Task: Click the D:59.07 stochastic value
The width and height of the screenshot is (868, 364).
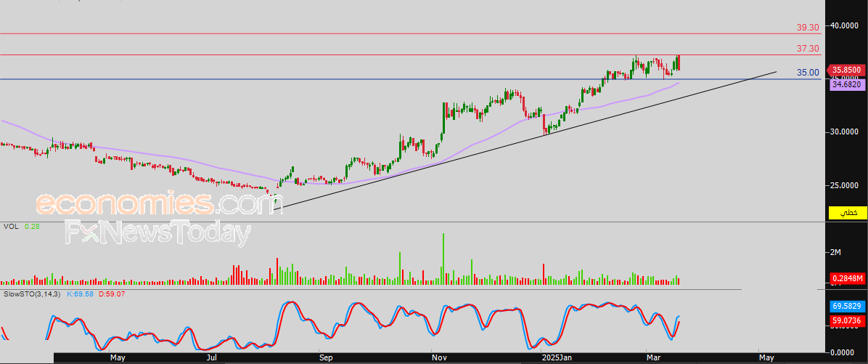Action: coord(112,294)
